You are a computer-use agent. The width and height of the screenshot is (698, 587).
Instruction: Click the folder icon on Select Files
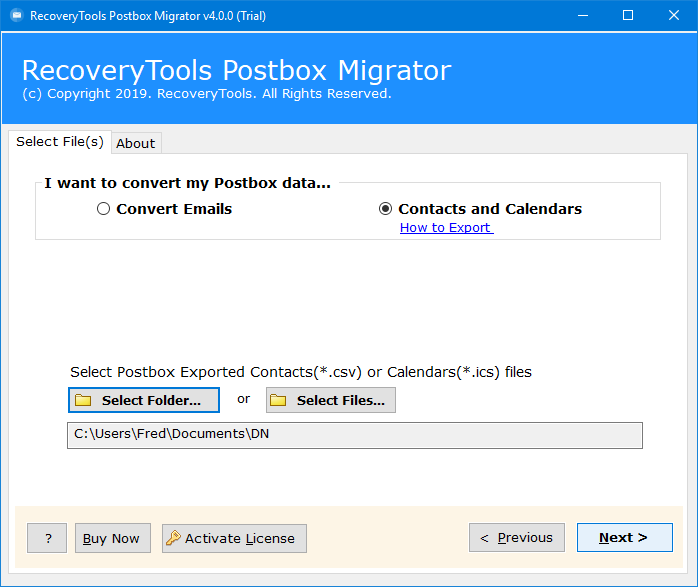pos(278,400)
